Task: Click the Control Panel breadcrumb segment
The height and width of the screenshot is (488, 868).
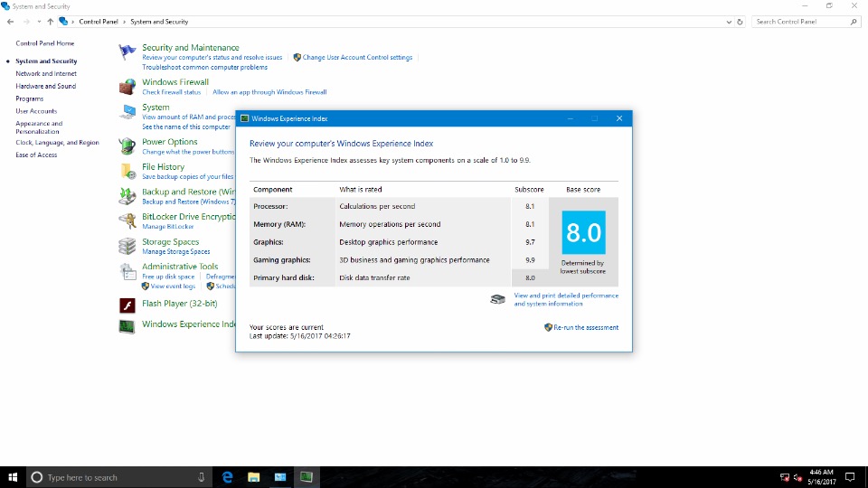Action: (99, 22)
